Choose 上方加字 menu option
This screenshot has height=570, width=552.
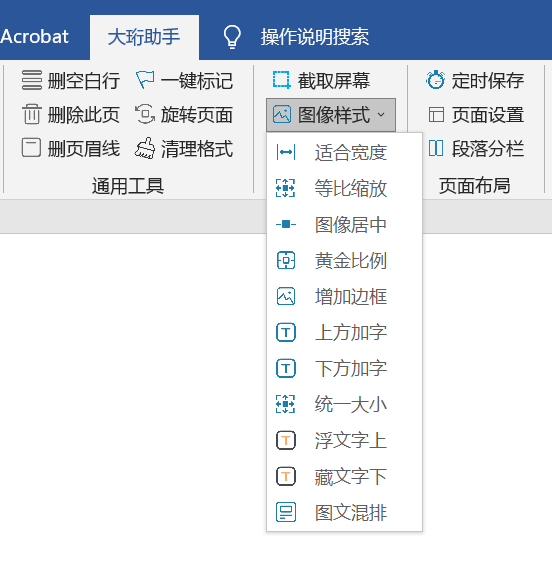point(344,332)
